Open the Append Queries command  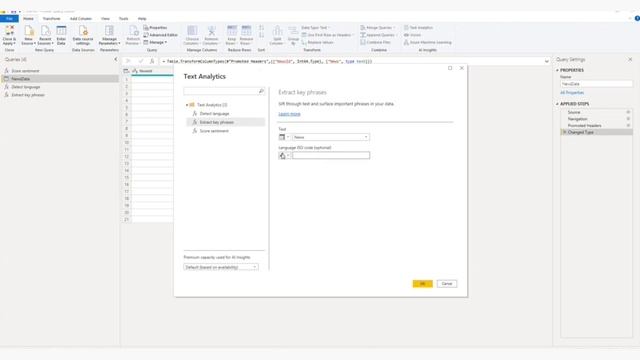[379, 35]
